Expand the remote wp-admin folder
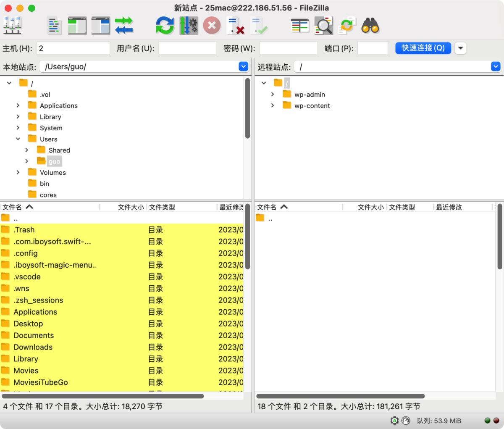The height and width of the screenshot is (429, 504). point(272,95)
